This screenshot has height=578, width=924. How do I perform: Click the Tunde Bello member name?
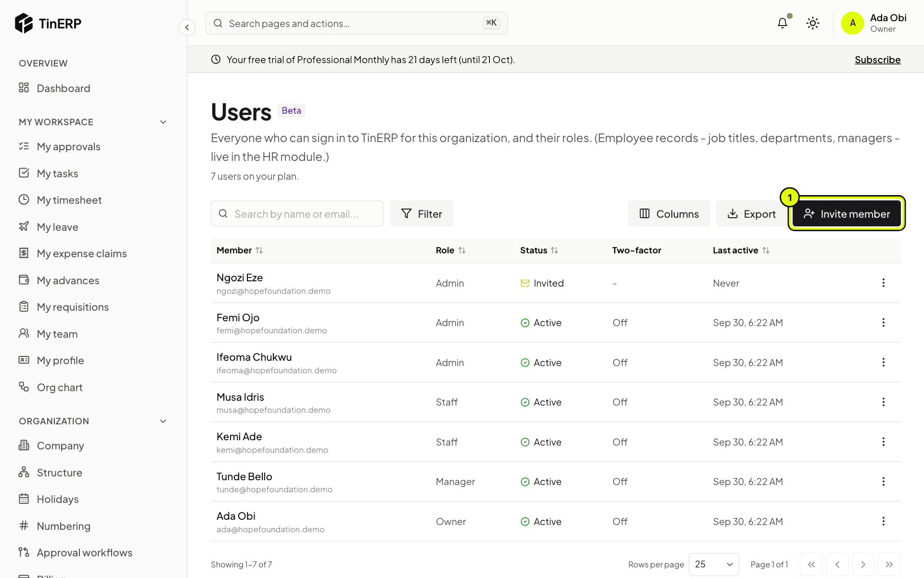pyautogui.click(x=244, y=477)
